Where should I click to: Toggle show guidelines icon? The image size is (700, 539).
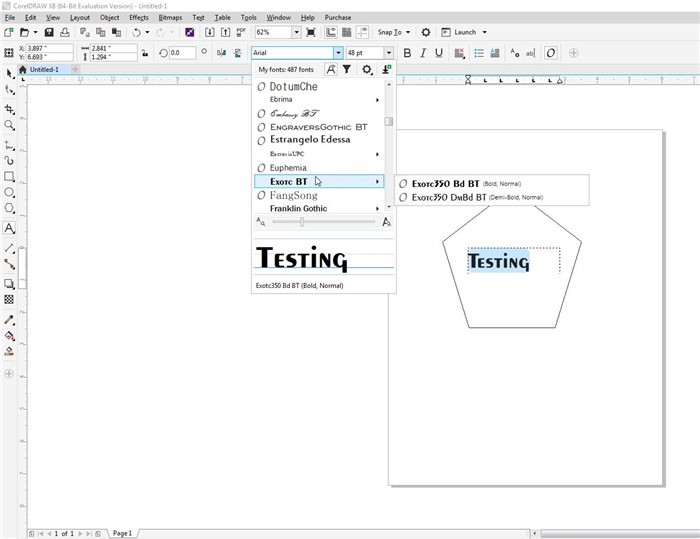pos(362,32)
